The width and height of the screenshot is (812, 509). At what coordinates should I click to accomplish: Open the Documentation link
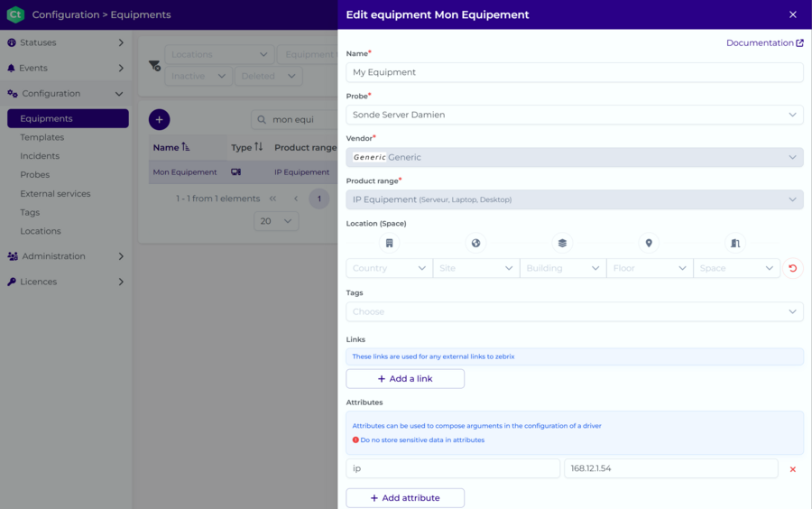point(765,43)
